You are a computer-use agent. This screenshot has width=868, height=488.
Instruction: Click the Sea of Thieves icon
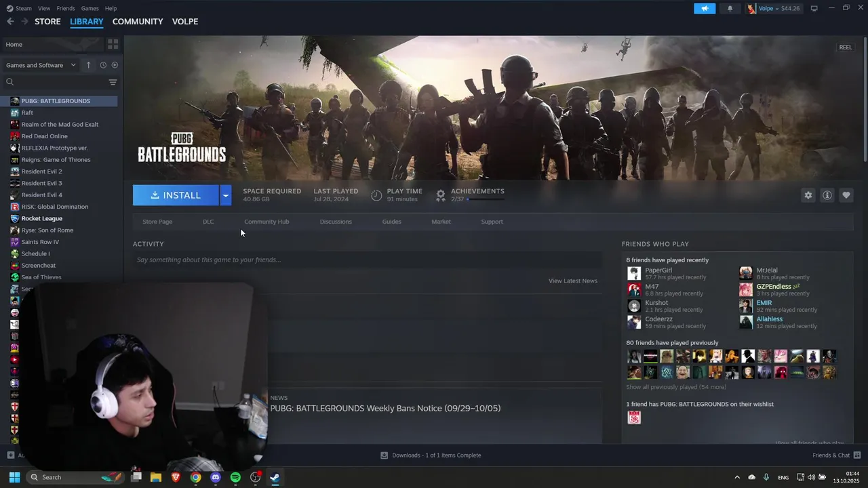pos(15,277)
